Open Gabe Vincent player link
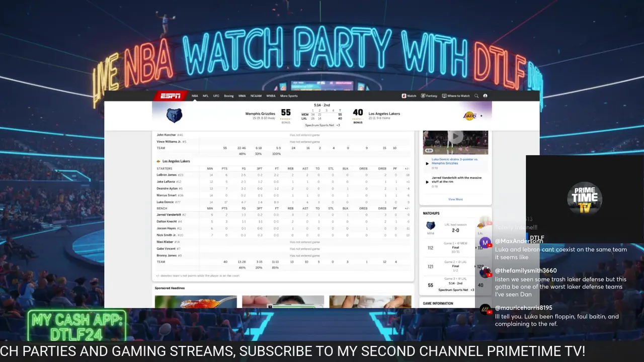This screenshot has height=362, width=644. point(166,248)
